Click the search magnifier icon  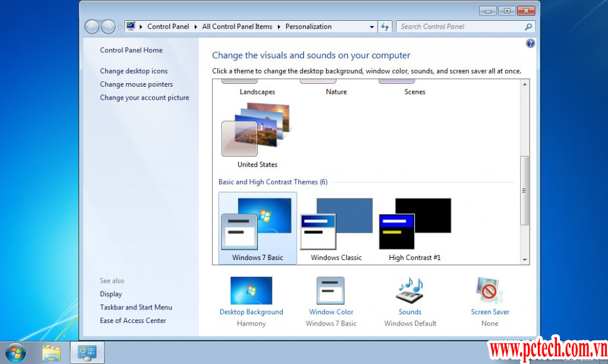pos(528,27)
